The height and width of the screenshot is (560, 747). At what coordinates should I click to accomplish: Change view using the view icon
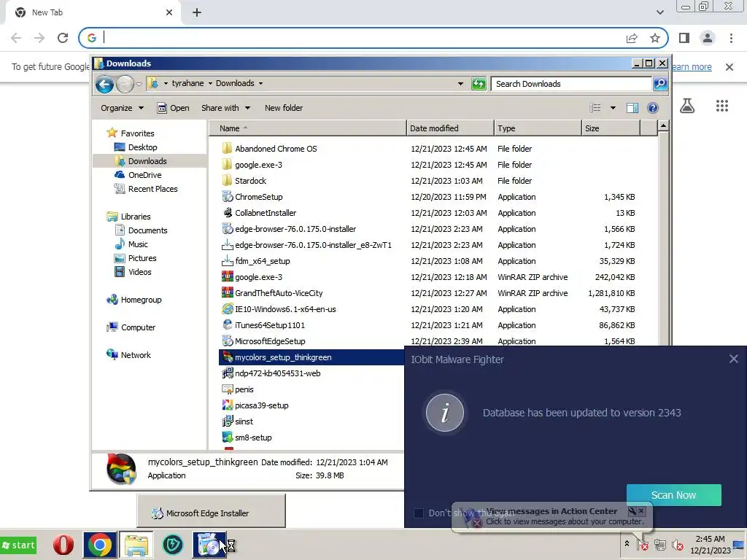tap(595, 108)
